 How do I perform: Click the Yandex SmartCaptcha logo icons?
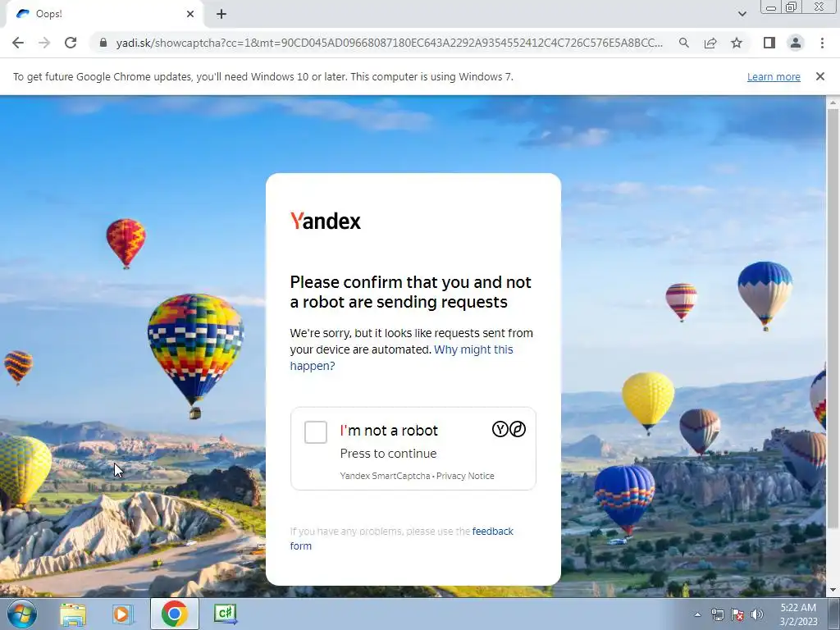point(509,429)
